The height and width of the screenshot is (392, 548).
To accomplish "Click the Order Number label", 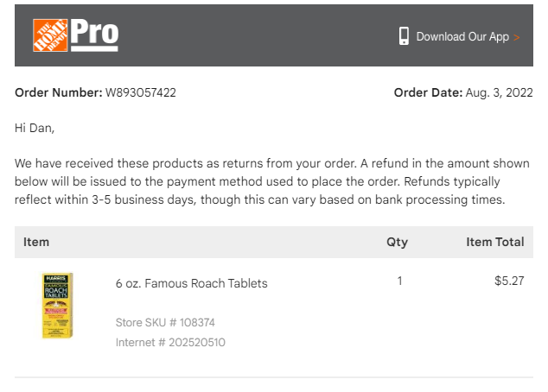I will pos(59,92).
